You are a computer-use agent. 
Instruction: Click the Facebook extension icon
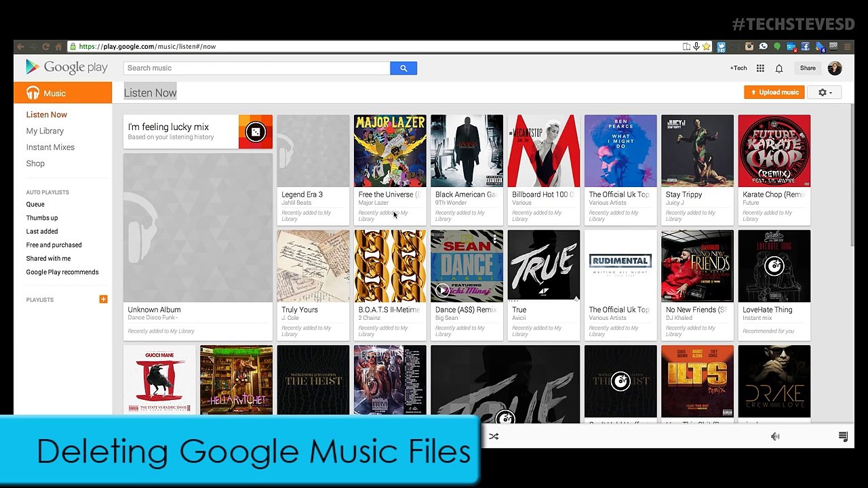click(x=806, y=47)
